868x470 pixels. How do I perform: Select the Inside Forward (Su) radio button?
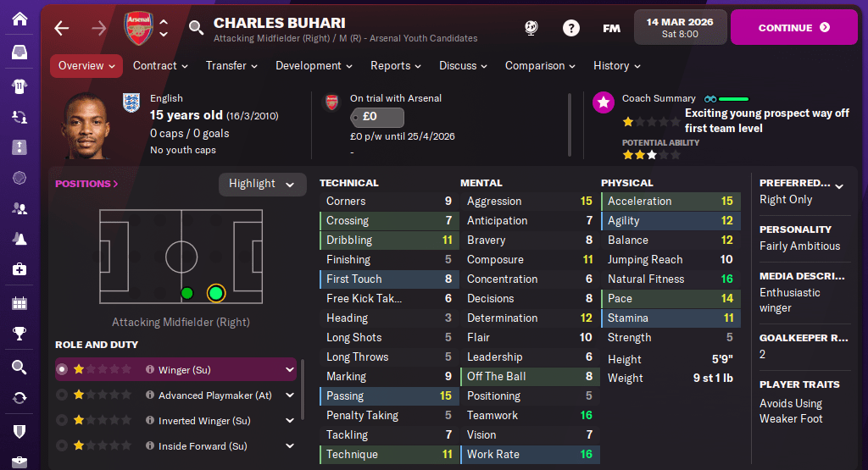[62, 445]
